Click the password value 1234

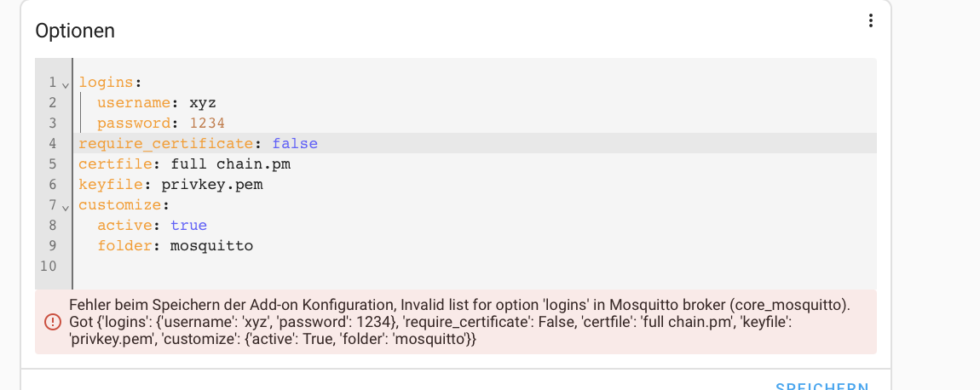tap(207, 123)
